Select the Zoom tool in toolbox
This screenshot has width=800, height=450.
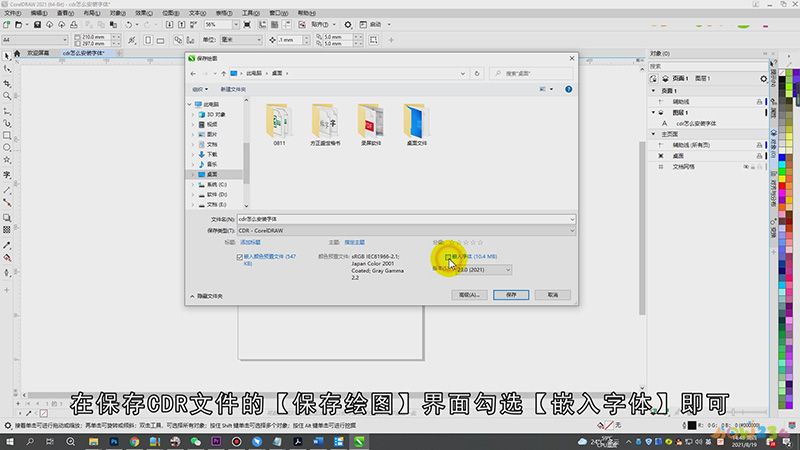[x=7, y=96]
